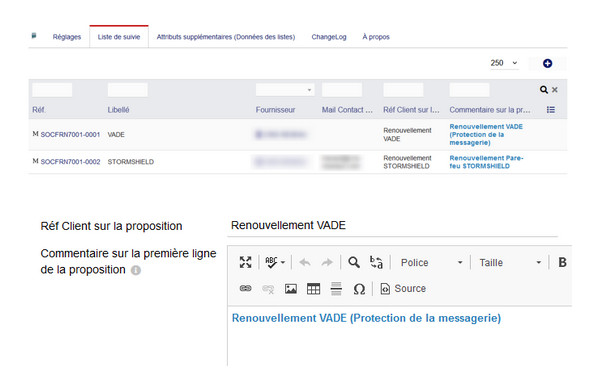Insert a link in the comment
The width and height of the screenshot is (600, 381).
click(245, 288)
